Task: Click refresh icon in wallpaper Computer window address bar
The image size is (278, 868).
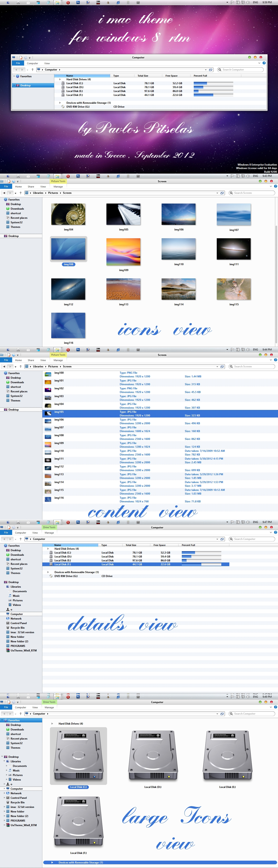Action: [x=211, y=70]
